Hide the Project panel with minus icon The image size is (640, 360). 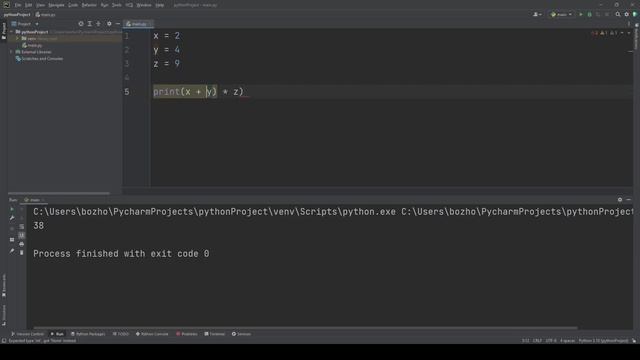click(x=118, y=24)
